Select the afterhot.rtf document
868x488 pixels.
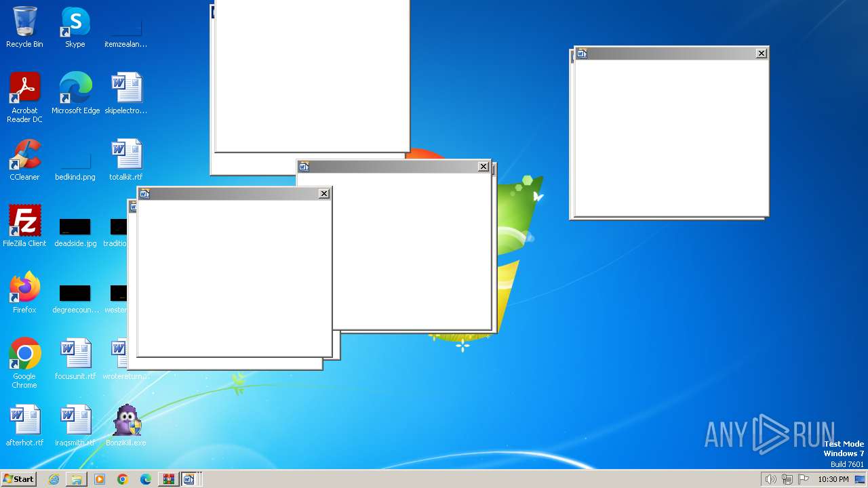(x=24, y=426)
